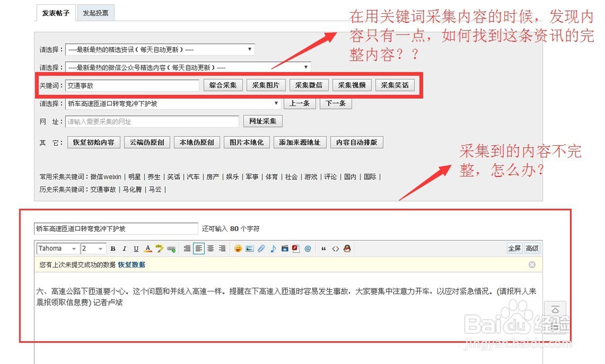Attach a file using the paperclip icon
The height and width of the screenshot is (364, 605).
pyautogui.click(x=261, y=249)
